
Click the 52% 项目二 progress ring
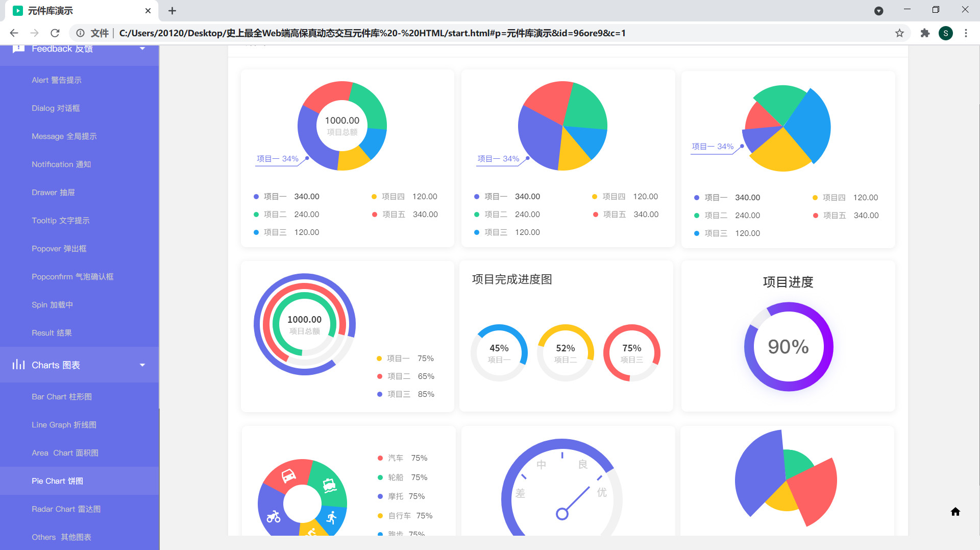click(566, 353)
